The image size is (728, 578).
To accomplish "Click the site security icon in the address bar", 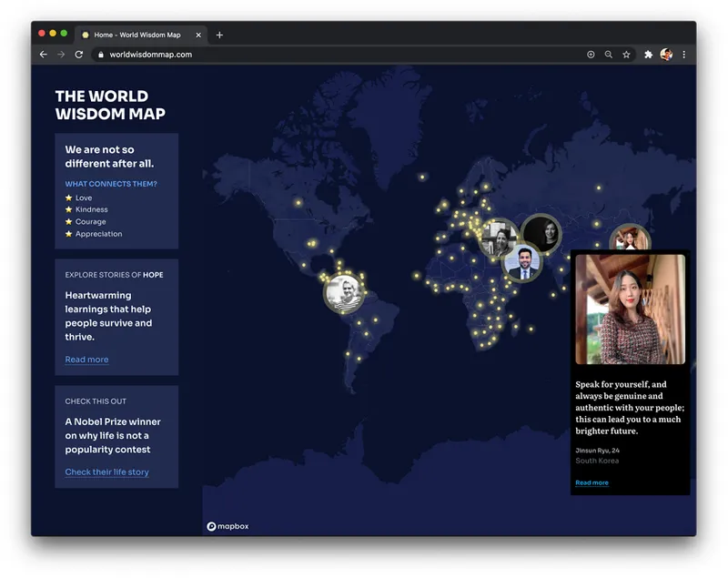I will 100,54.
